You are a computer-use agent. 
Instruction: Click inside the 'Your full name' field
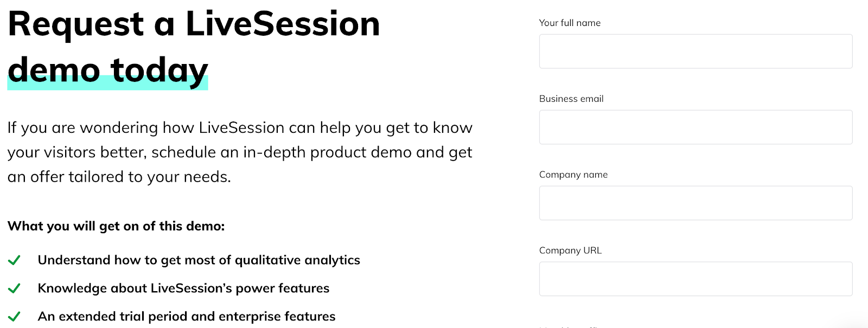coord(695,51)
